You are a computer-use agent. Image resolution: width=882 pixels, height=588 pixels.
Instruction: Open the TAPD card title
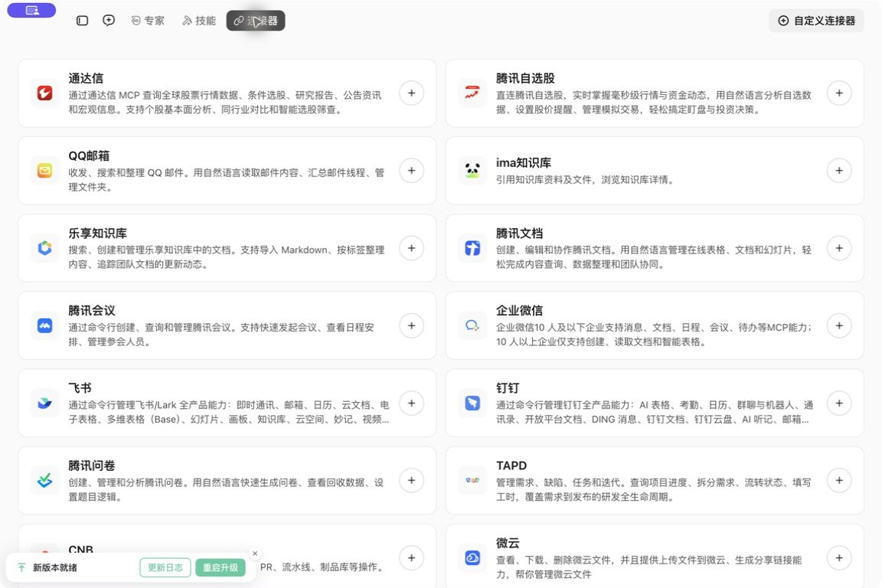click(x=511, y=465)
